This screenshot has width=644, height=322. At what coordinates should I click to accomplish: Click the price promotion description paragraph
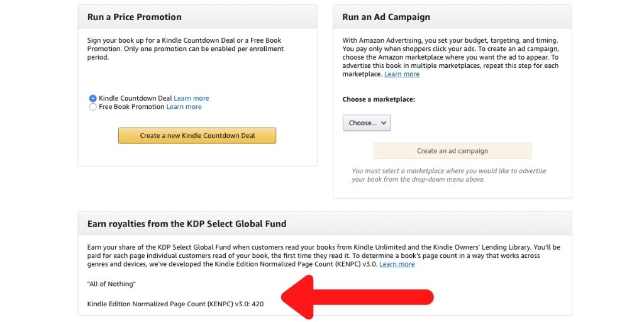tap(186, 48)
